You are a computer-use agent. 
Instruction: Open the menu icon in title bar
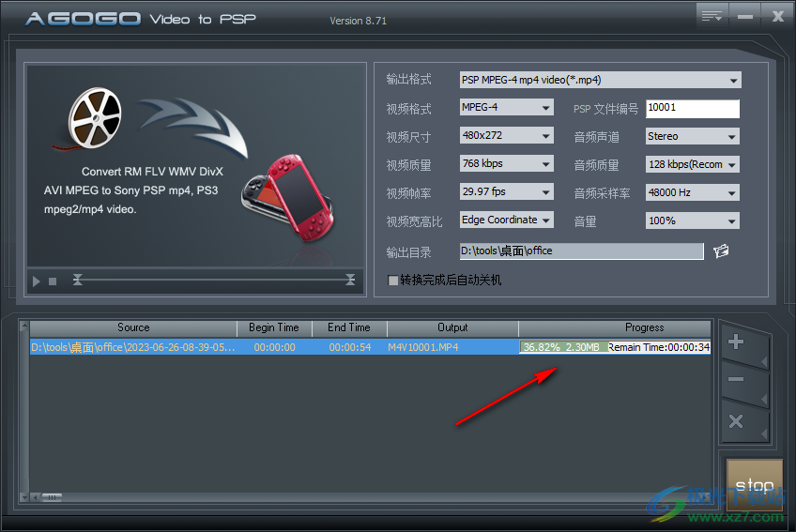(x=712, y=16)
